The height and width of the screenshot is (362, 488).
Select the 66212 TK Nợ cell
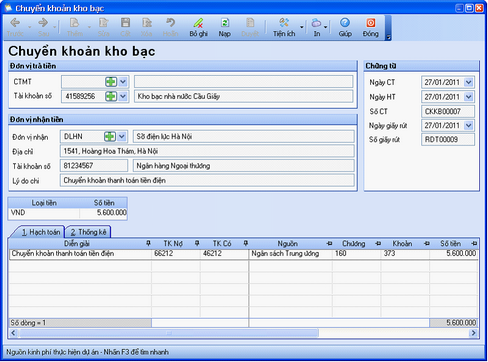click(176, 254)
